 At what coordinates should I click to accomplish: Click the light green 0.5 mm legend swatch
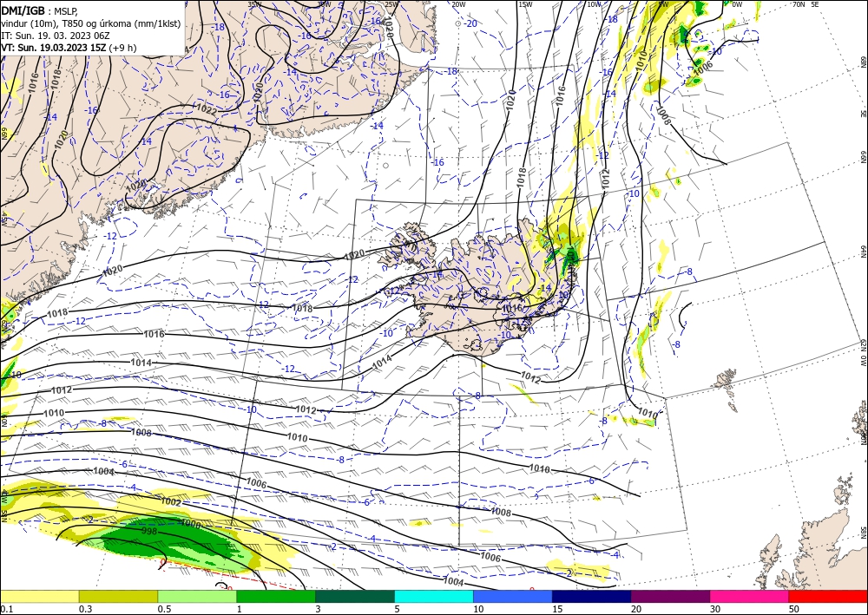tap(197, 596)
